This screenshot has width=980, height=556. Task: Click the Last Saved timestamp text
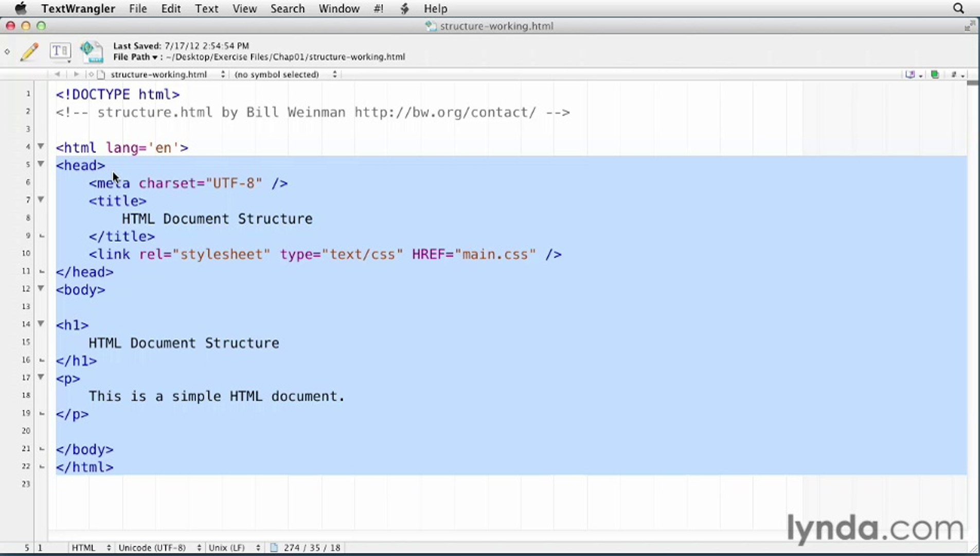[181, 46]
